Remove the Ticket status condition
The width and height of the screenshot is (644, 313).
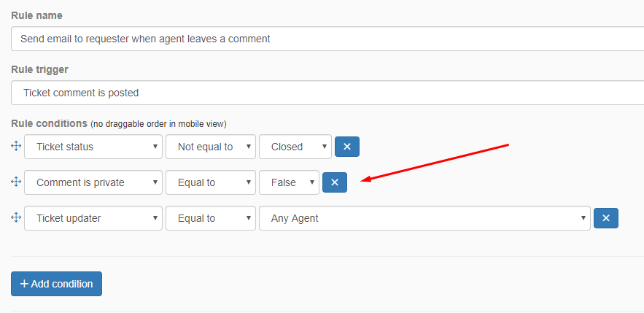click(347, 147)
